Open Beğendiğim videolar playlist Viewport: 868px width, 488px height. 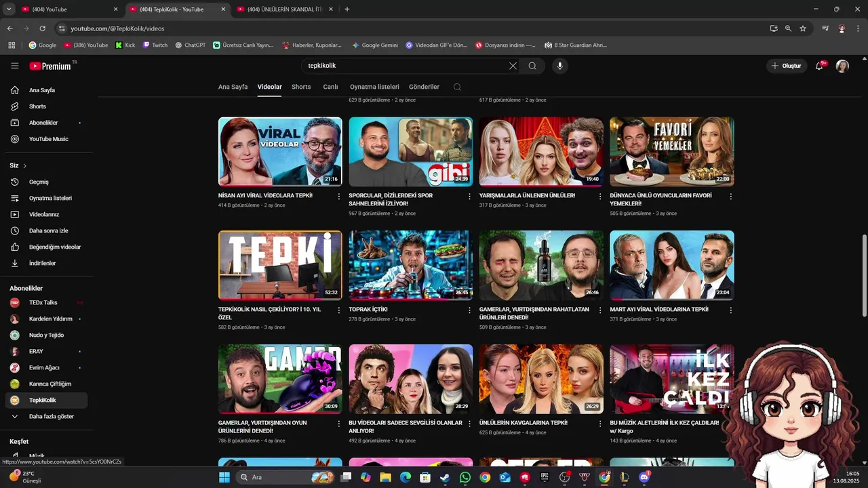coord(47,247)
